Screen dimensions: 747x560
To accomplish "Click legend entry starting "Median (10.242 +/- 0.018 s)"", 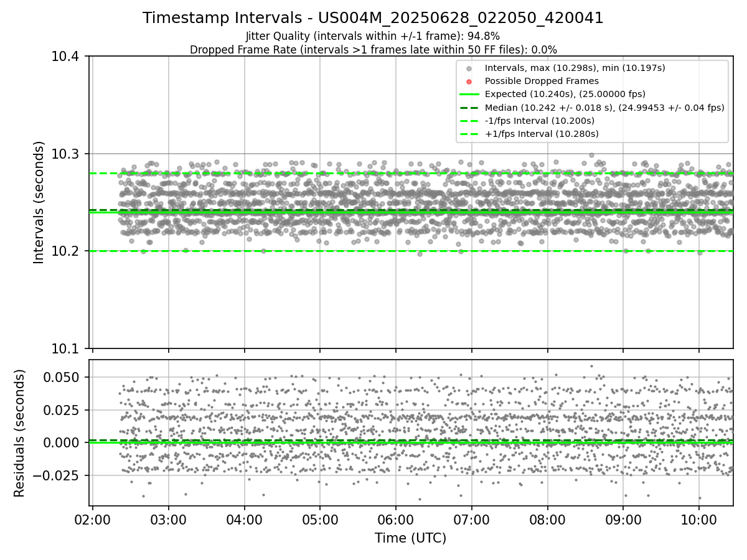I will click(x=604, y=108).
